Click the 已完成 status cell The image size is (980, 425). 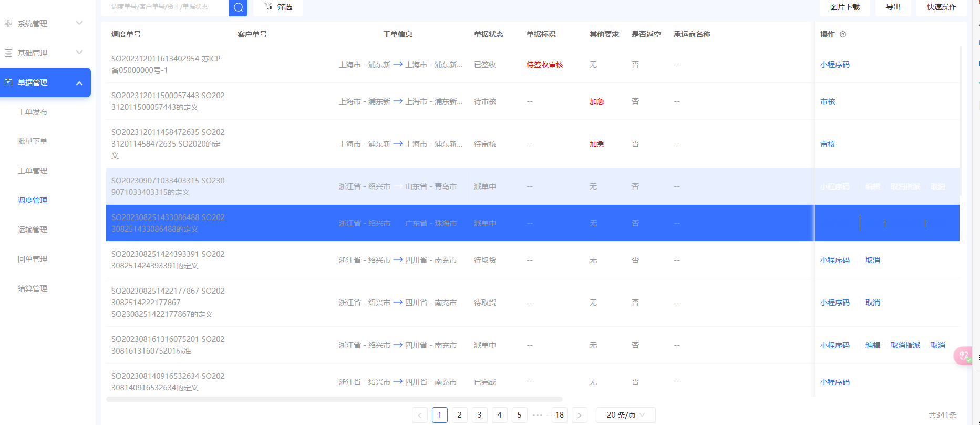485,382
